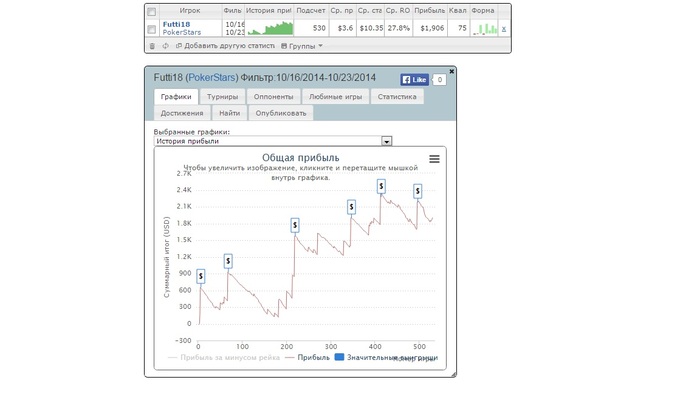This screenshot has width=700, height=394.
Task: Click the $10.35 average stake cell
Action: click(371, 28)
